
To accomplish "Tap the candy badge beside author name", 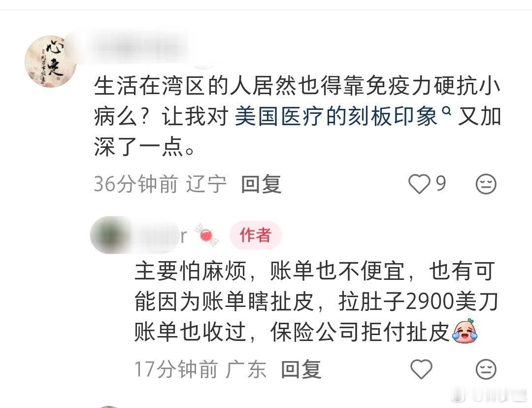I will [206, 235].
